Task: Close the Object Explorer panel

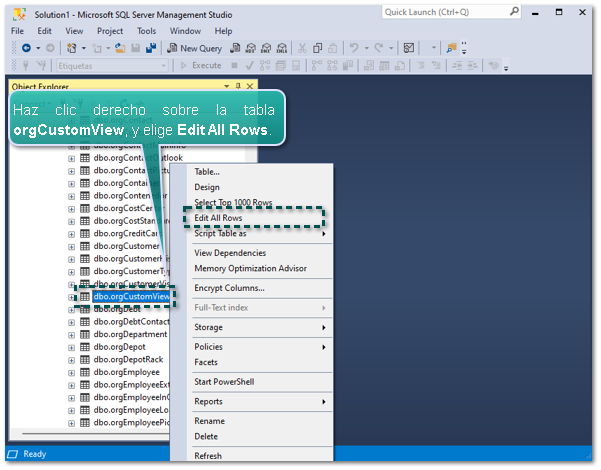Action: [250, 87]
